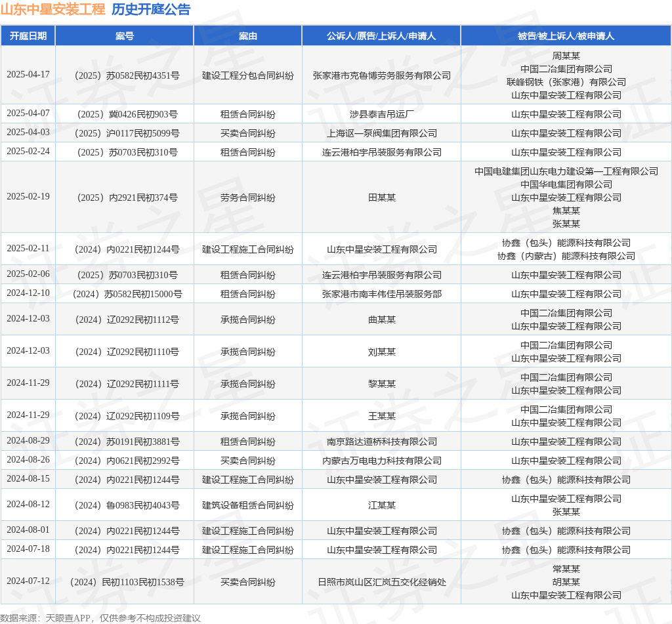Click defendant 联峰钢铁（张家港）有限公司
Screen dimensions: 672x624
point(566,82)
